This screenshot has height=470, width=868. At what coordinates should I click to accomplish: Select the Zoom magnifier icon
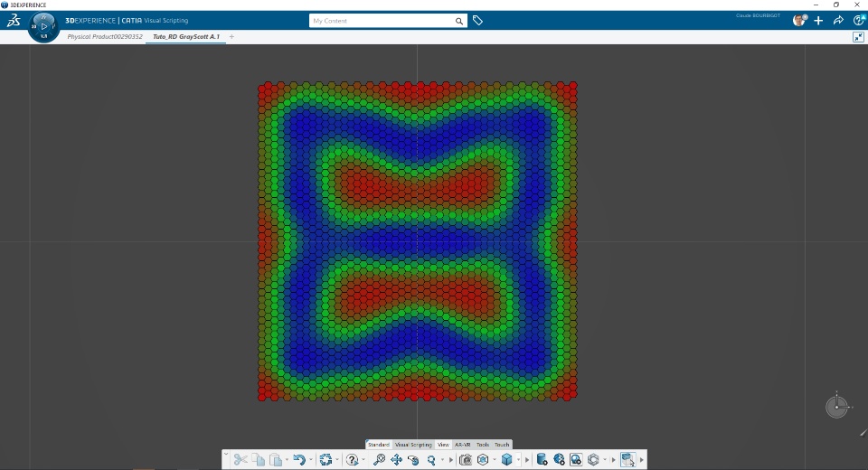431,459
